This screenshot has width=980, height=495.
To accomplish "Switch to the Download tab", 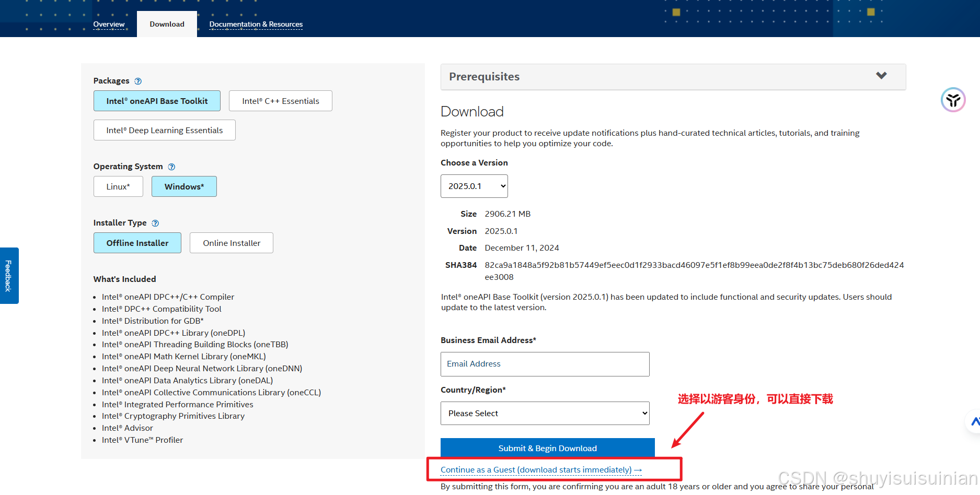I will [x=167, y=24].
